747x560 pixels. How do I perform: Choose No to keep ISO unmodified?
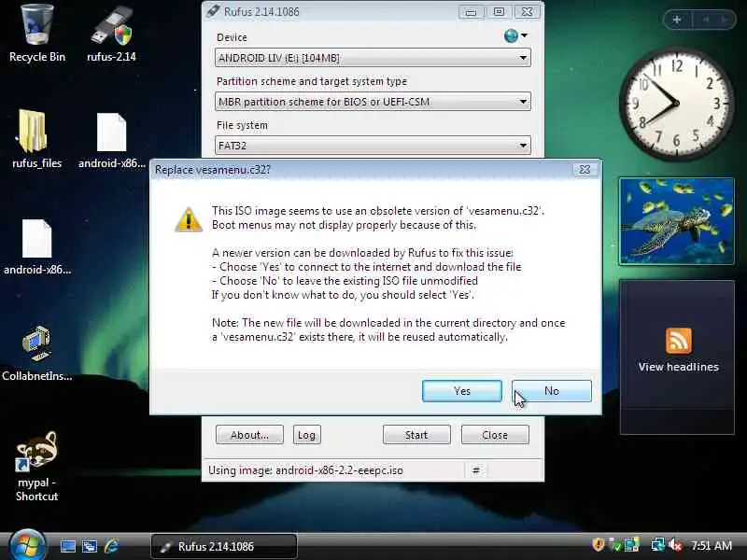click(552, 391)
